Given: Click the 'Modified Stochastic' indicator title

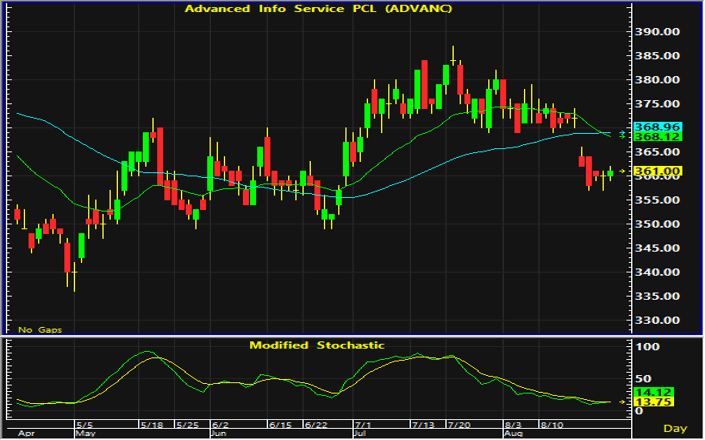Looking at the screenshot, I should tap(317, 345).
